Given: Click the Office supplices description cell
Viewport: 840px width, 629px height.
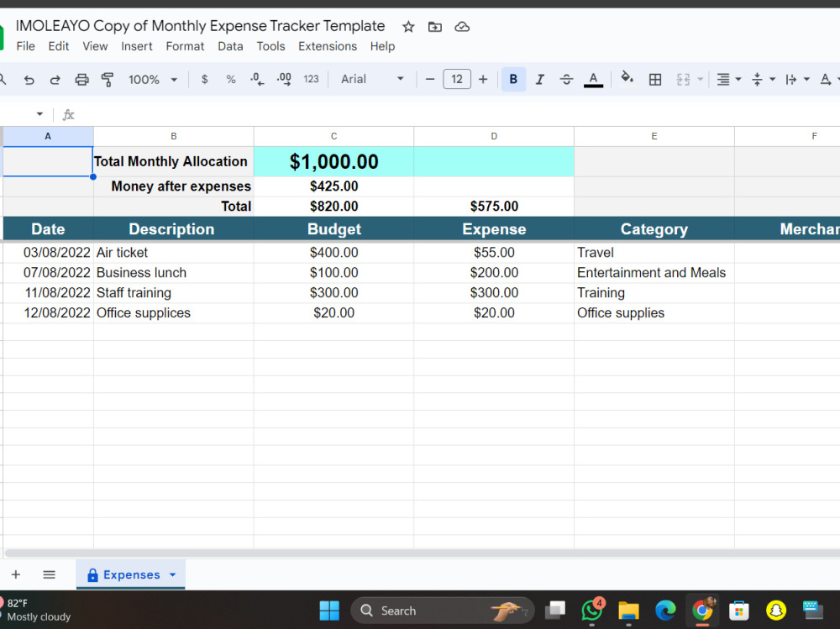Looking at the screenshot, I should point(174,313).
